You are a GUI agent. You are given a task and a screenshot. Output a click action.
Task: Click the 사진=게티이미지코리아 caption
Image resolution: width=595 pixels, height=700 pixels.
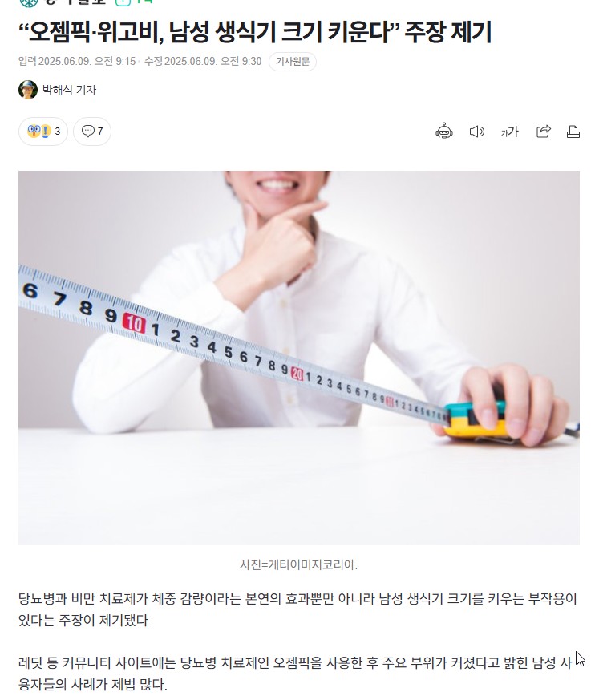(298, 564)
